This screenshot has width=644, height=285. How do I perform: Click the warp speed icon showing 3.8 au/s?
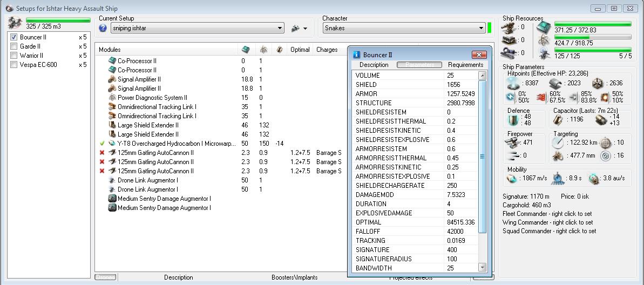[x=594, y=178]
